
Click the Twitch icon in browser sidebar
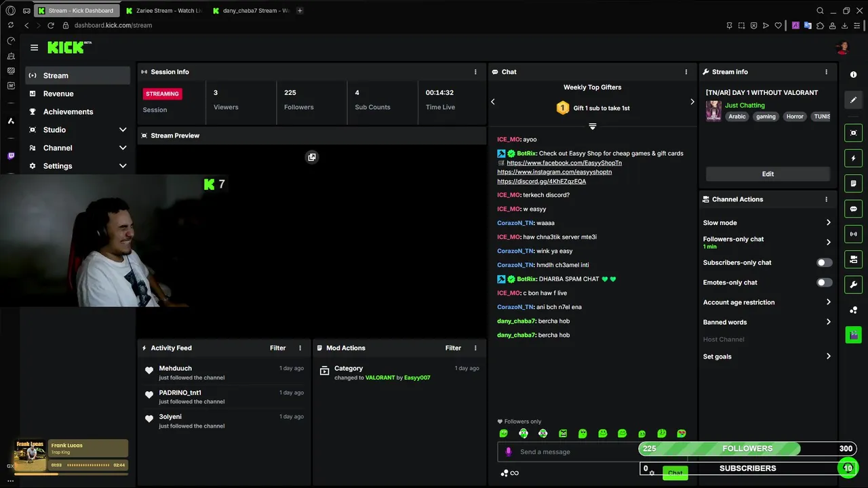(x=11, y=156)
